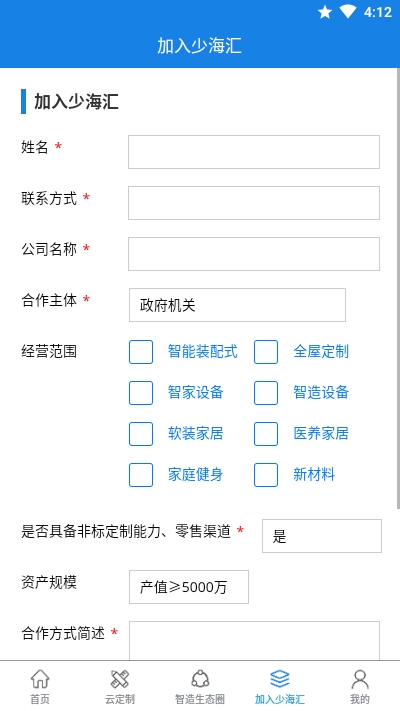Screen dimensions: 400x711
Task: Open the 资产规模 dropdown 产值≥5000万
Action: tap(189, 587)
